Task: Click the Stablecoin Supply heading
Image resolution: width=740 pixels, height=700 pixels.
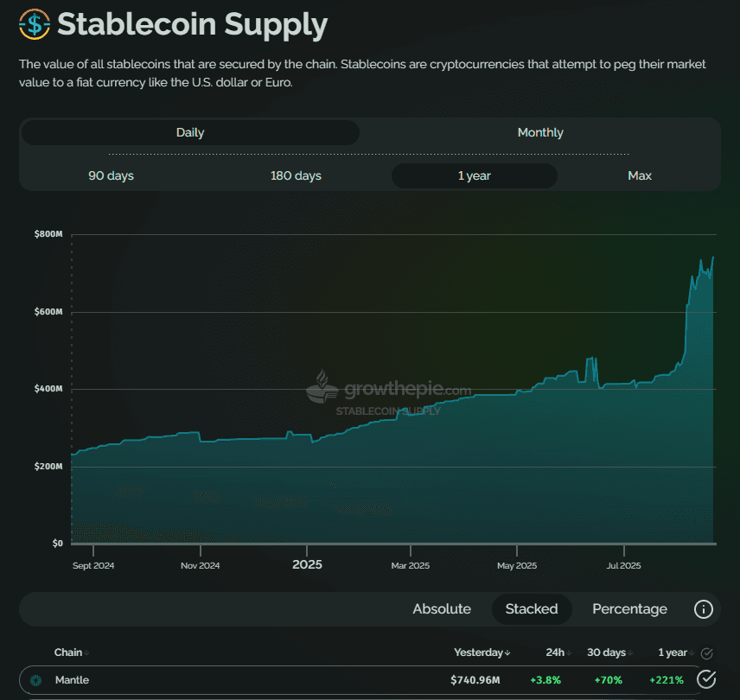Action: 193,24
